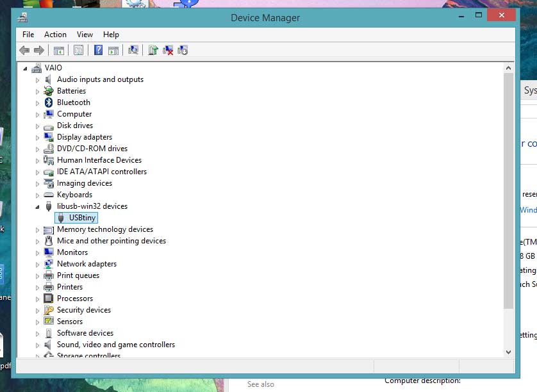The width and height of the screenshot is (537, 392).
Task: Click the Security devices key icon
Action: 49,310
